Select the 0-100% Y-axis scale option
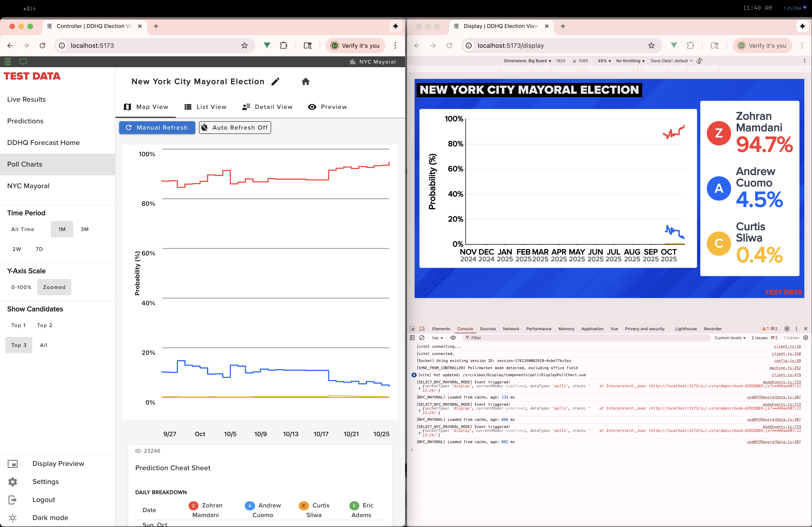Image resolution: width=812 pixels, height=527 pixels. tap(21, 287)
